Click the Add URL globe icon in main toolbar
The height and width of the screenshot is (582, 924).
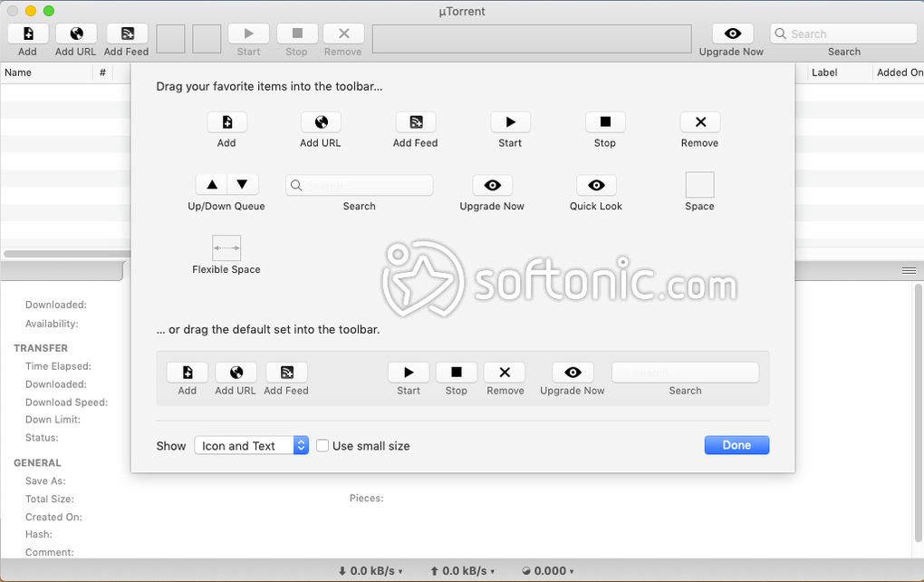click(76, 34)
